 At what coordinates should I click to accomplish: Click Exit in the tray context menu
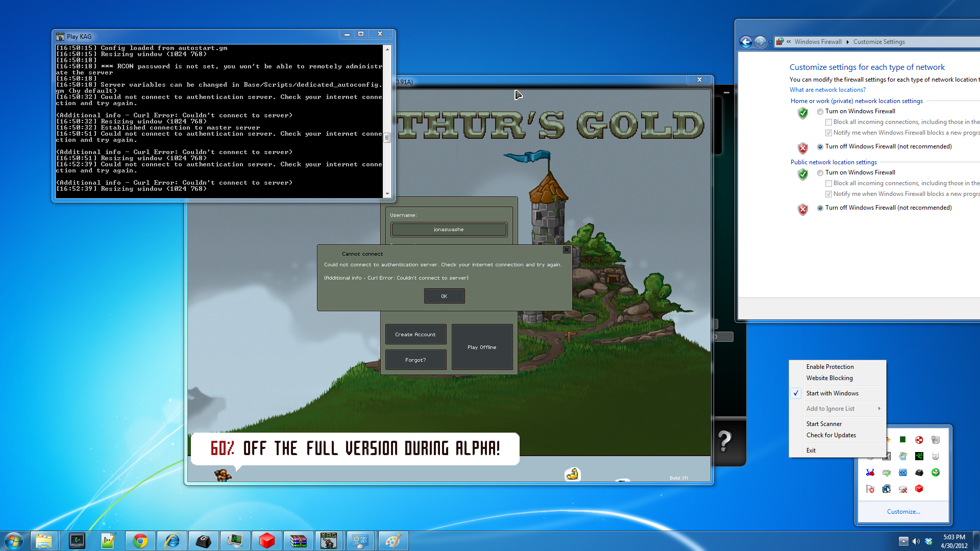[x=837, y=450]
